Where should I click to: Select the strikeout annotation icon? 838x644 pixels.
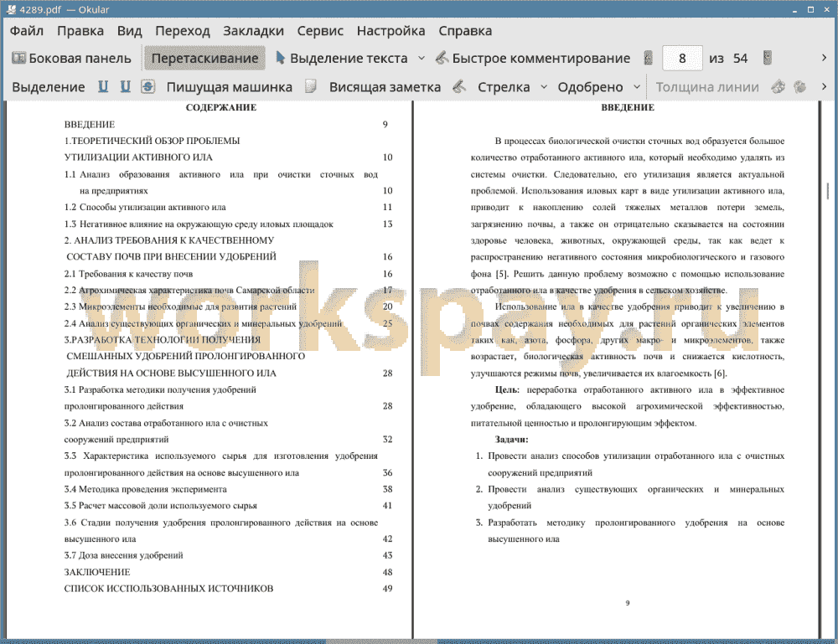coord(148,86)
